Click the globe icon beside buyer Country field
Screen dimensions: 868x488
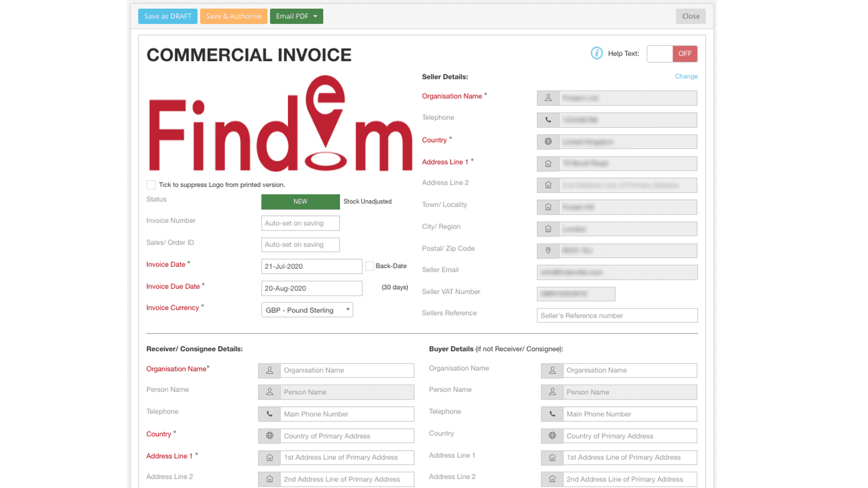click(552, 435)
